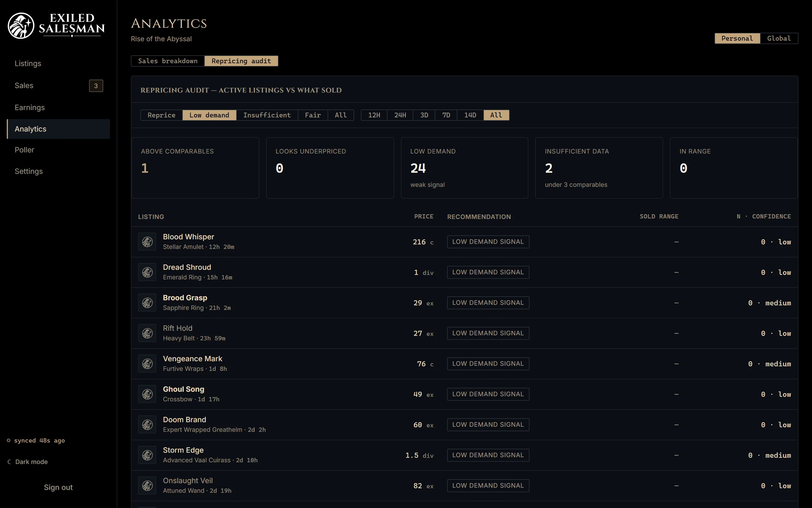Click the Storm Edge item icon
The image size is (812, 508).
(147, 455)
